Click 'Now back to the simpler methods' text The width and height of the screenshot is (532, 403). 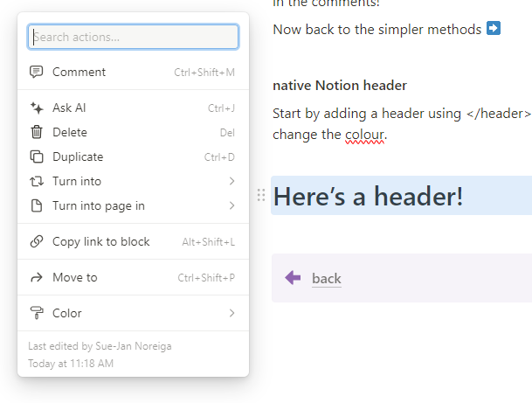point(377,30)
